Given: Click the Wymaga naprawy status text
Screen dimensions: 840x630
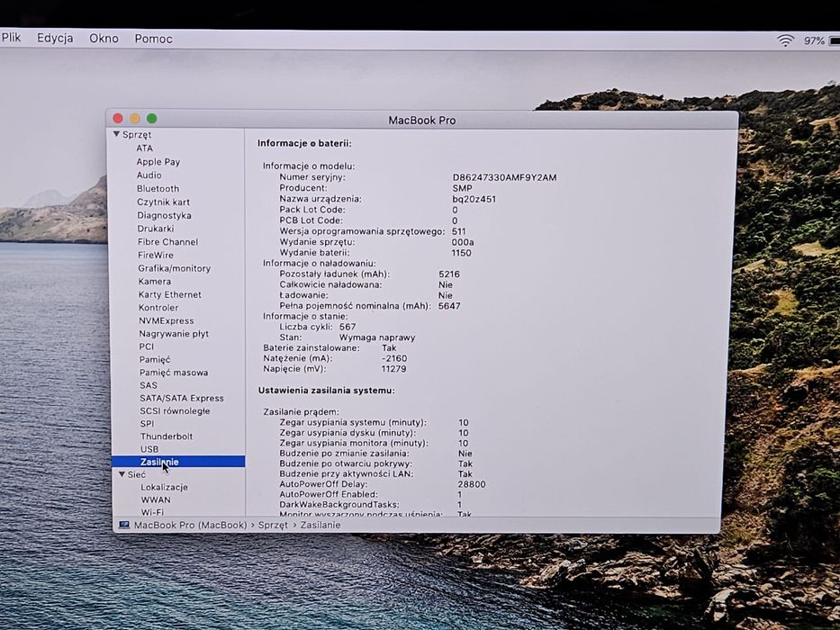Looking at the screenshot, I should point(377,337).
